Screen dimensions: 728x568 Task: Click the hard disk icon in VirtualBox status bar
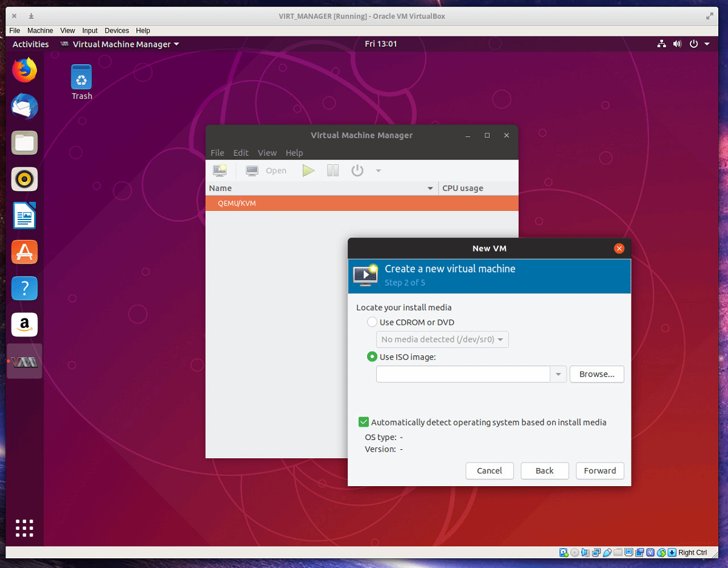564,552
